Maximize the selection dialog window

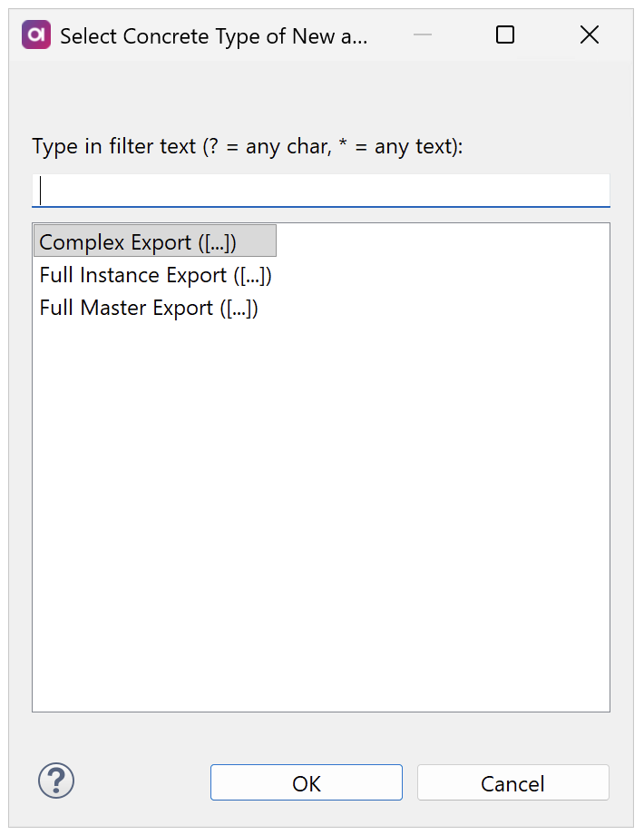pos(504,34)
